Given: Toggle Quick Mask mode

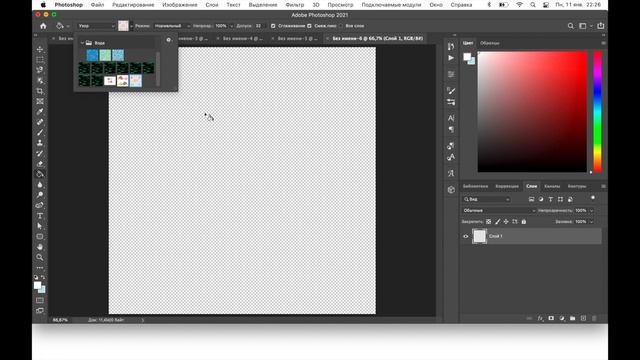Looking at the screenshot, I should point(40,300).
